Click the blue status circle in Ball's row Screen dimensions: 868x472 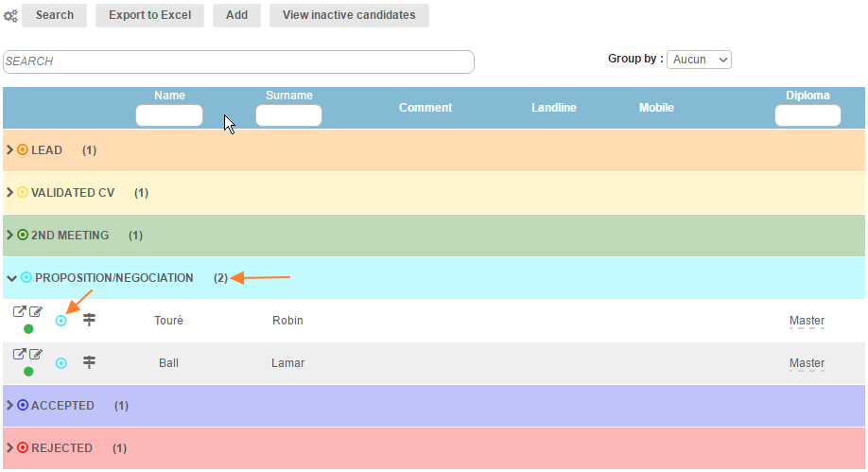tap(61, 363)
